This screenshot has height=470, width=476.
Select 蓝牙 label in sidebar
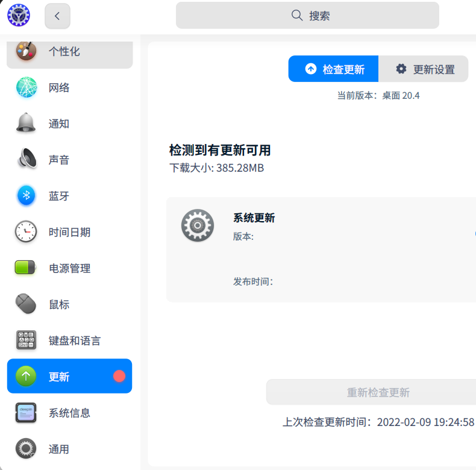(59, 196)
